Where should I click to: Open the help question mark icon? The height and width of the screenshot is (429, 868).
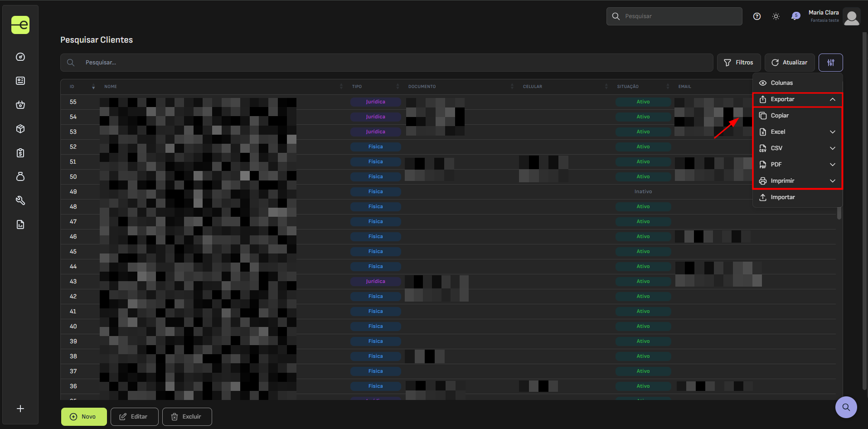pos(757,16)
